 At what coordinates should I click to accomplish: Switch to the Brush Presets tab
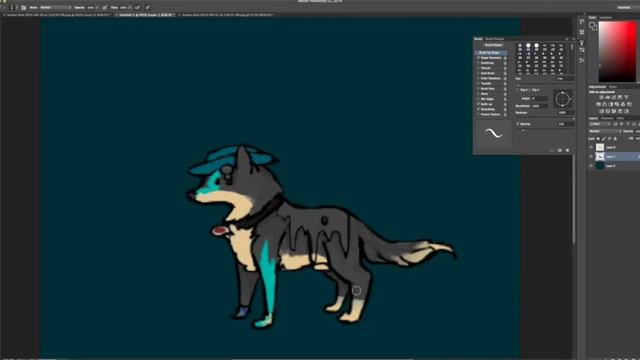[494, 39]
